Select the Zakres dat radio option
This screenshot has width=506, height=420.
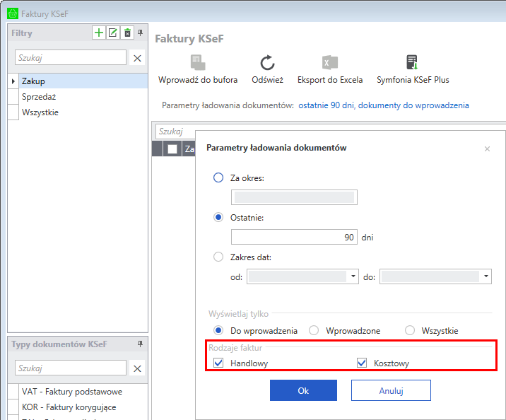click(x=218, y=257)
